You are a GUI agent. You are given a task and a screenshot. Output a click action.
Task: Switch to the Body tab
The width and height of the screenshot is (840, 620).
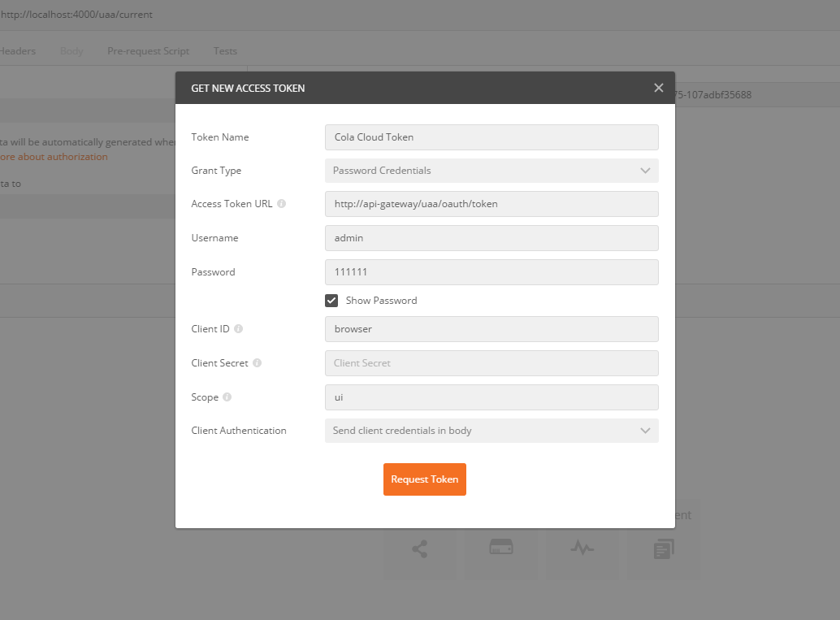click(71, 51)
